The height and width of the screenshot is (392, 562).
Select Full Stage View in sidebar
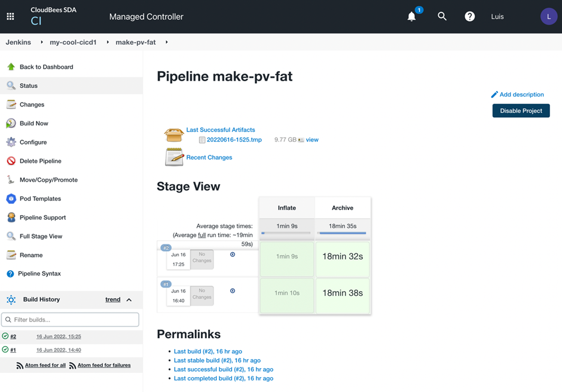(x=41, y=236)
